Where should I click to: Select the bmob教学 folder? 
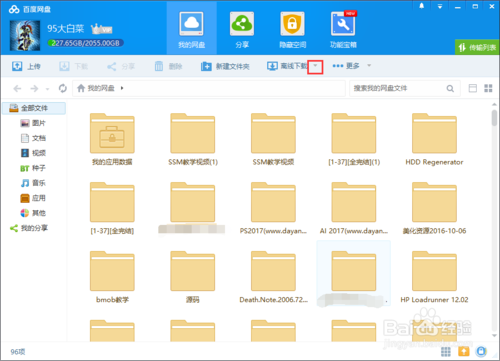[x=112, y=277]
